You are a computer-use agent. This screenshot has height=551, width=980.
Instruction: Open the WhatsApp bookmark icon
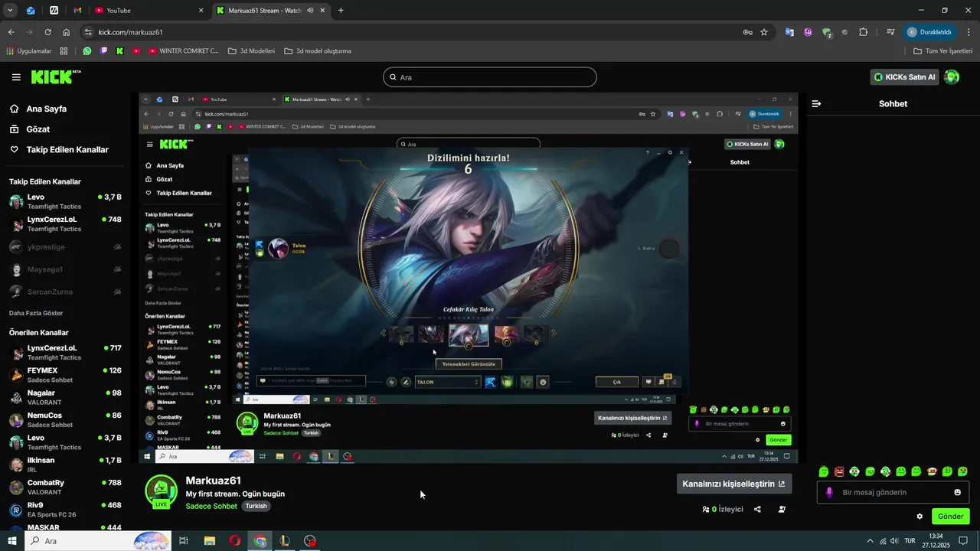[87, 51]
